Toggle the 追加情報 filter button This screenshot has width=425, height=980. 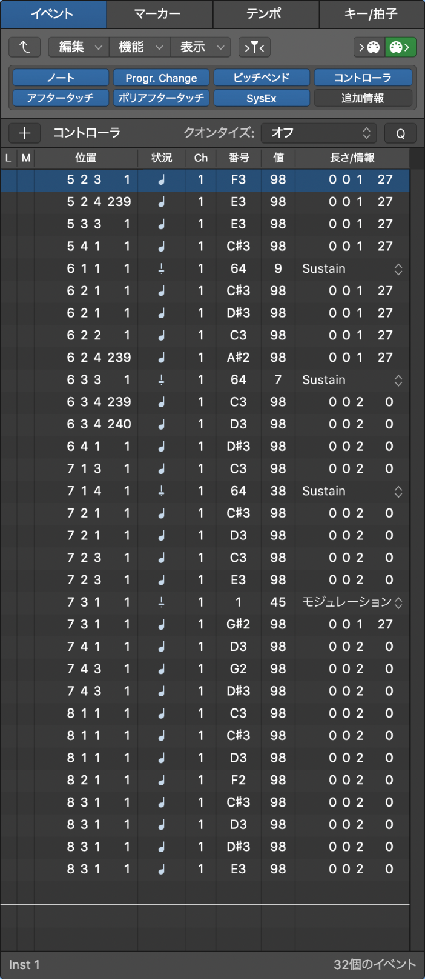click(363, 98)
